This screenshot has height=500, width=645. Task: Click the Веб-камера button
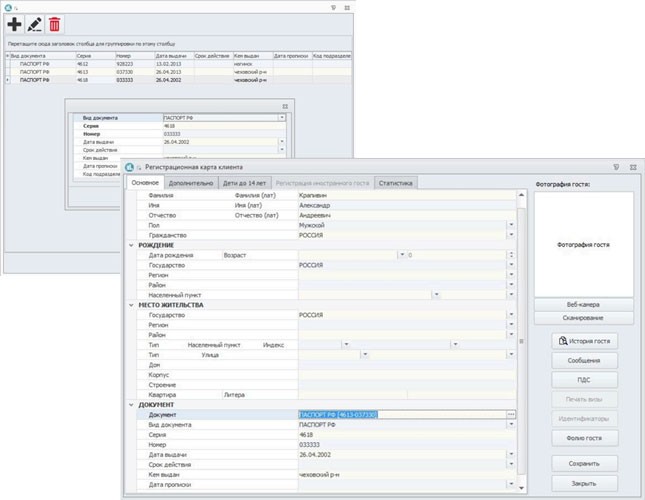(x=583, y=303)
